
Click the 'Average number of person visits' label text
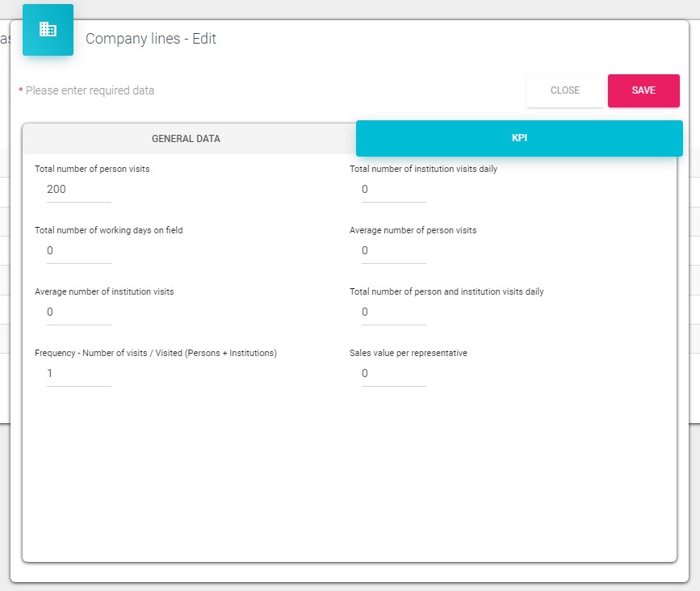point(413,230)
